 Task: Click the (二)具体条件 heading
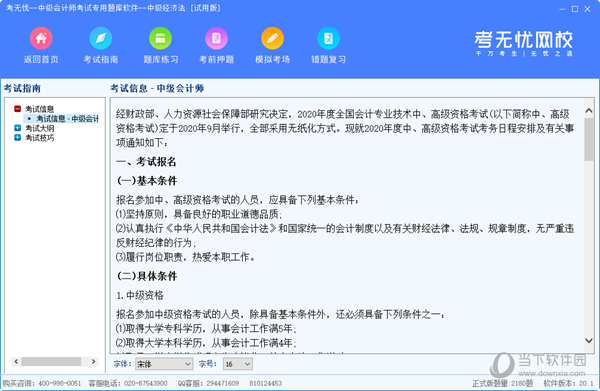tap(147, 276)
